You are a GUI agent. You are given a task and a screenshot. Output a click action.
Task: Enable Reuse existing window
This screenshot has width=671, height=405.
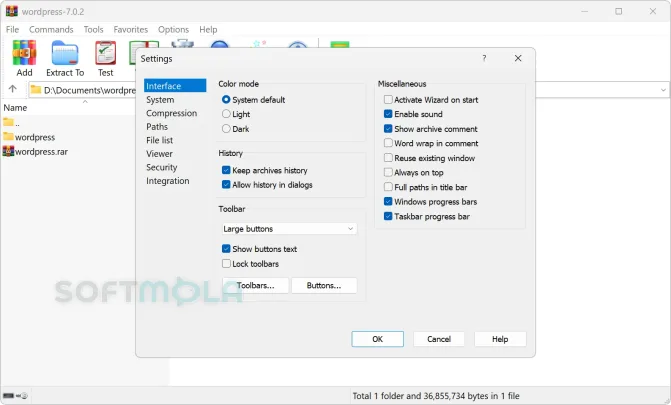(x=388, y=158)
